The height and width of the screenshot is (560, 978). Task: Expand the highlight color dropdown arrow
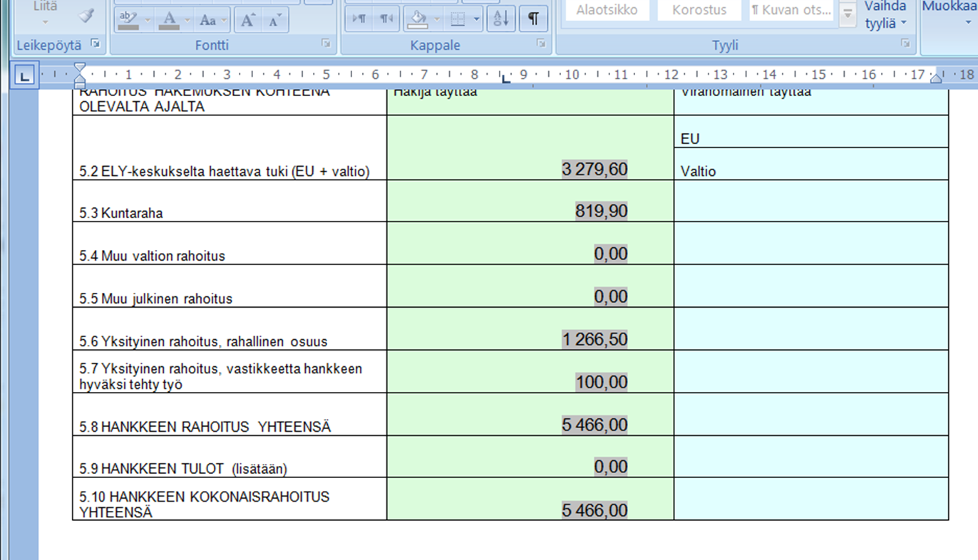tap(148, 20)
